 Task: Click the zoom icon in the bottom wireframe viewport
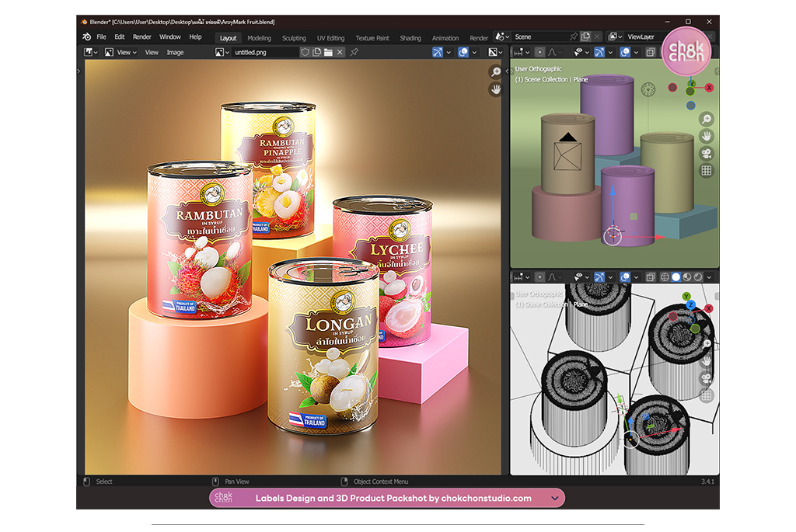click(x=706, y=344)
